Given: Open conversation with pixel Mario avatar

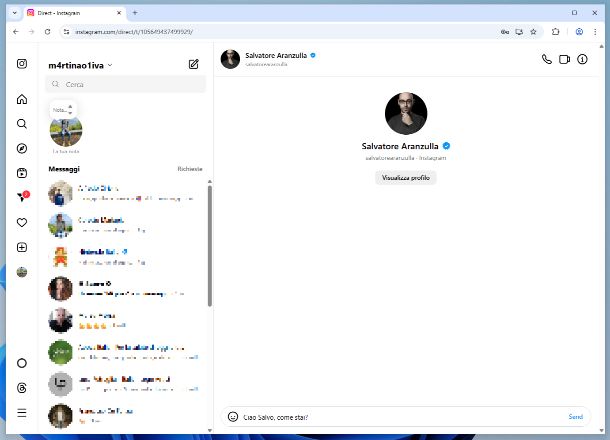Looking at the screenshot, I should point(125,257).
